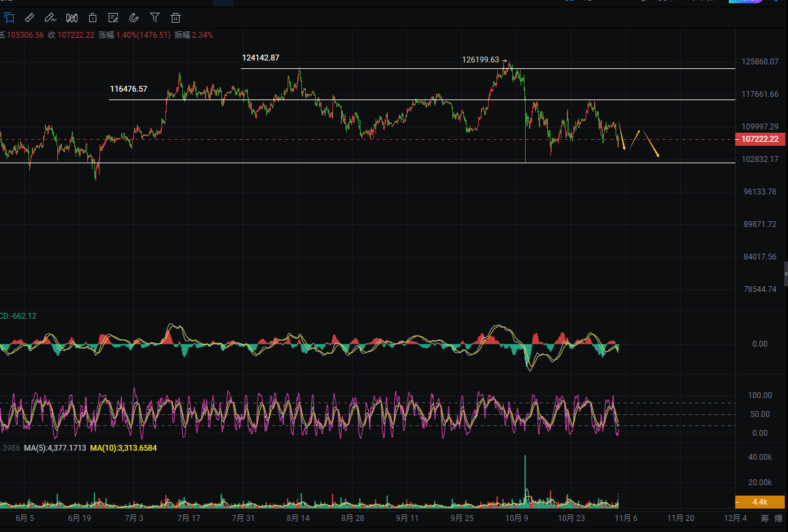Open the candlestick chart type icon
The image size is (788, 532).
point(72,18)
